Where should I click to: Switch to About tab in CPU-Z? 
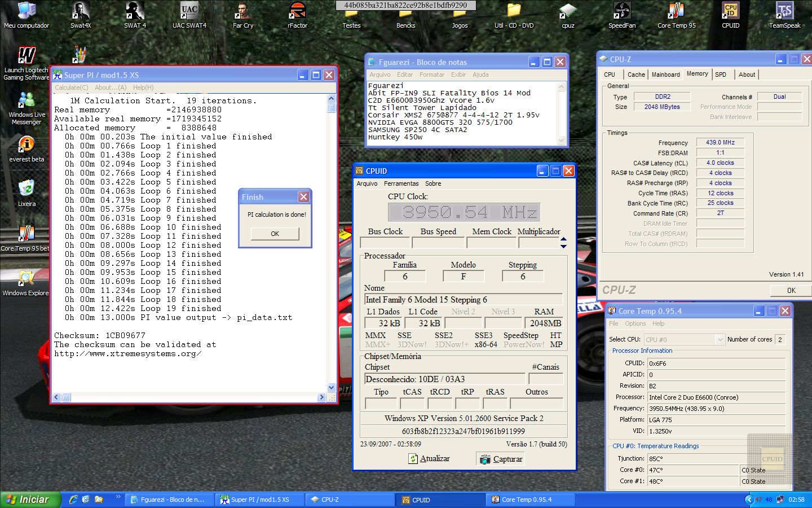pos(747,75)
